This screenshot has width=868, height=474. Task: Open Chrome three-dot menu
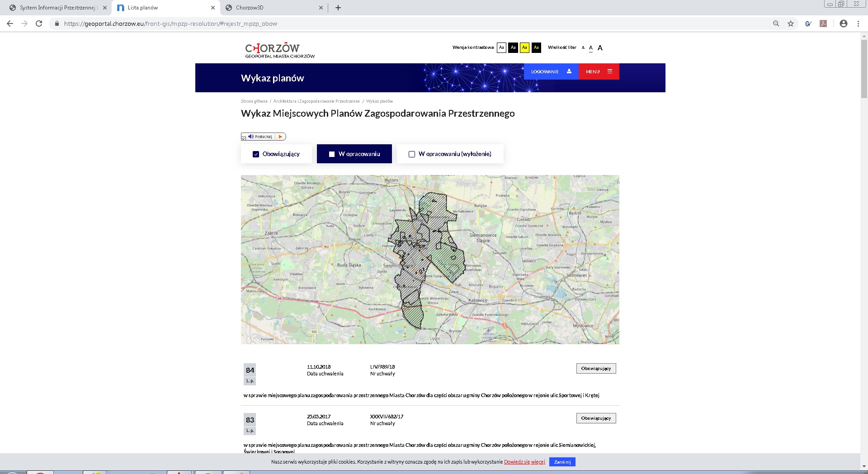point(858,24)
